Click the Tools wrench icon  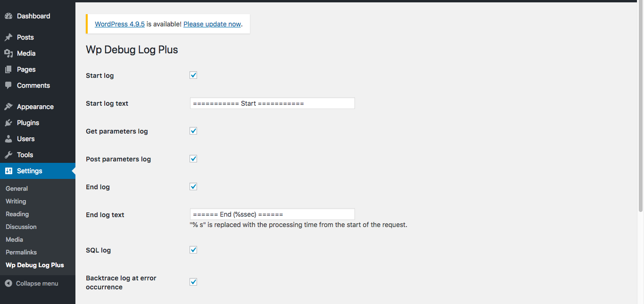coord(8,155)
